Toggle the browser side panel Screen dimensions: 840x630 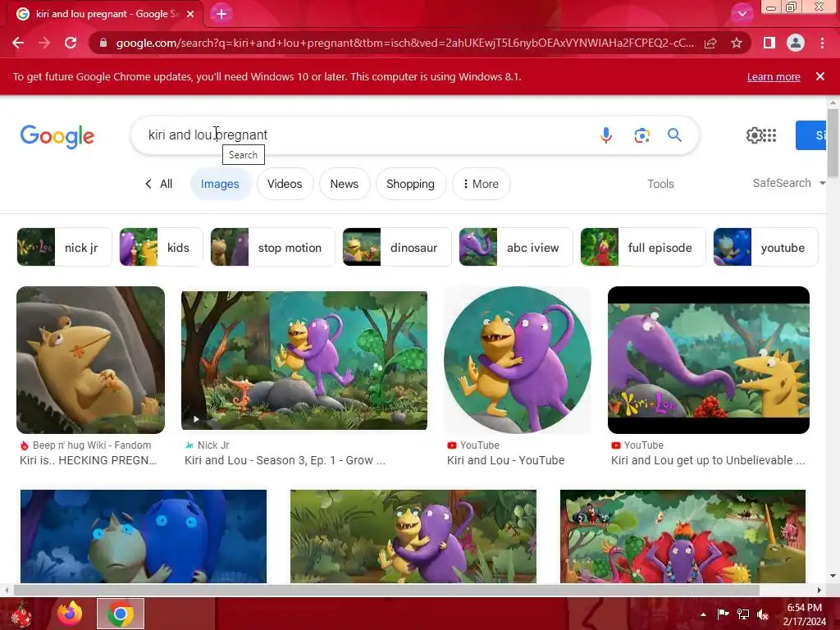click(769, 43)
